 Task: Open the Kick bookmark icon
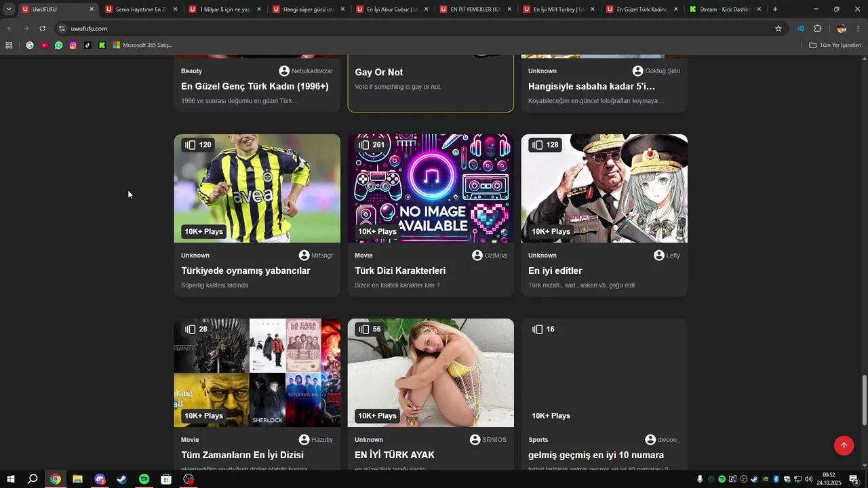tap(102, 45)
